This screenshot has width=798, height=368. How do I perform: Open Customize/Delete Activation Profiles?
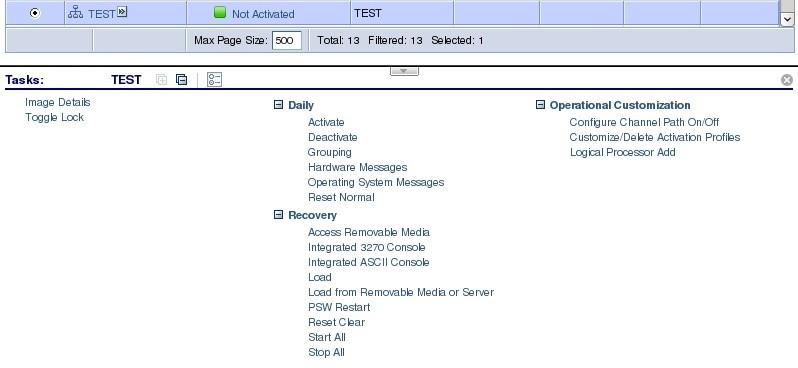coord(655,137)
